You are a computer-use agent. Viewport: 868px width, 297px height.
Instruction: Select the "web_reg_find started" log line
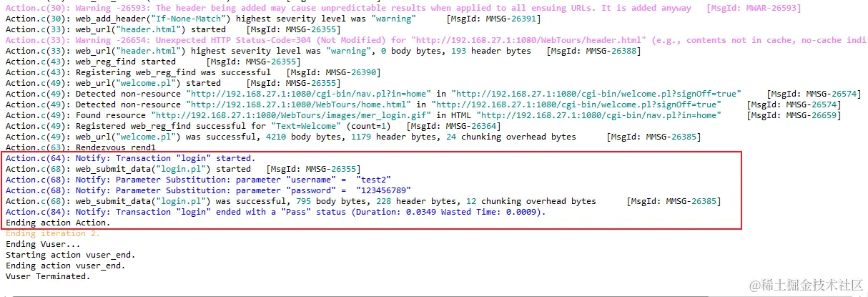point(153,62)
